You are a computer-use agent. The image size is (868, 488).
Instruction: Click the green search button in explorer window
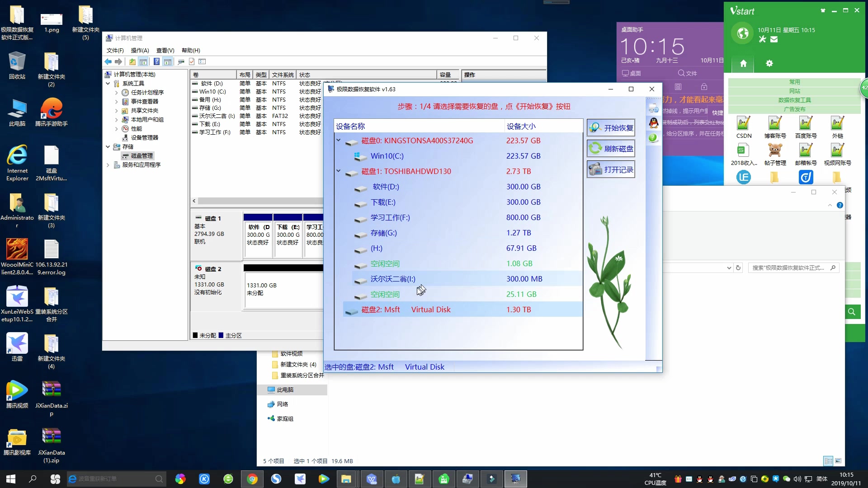851,312
